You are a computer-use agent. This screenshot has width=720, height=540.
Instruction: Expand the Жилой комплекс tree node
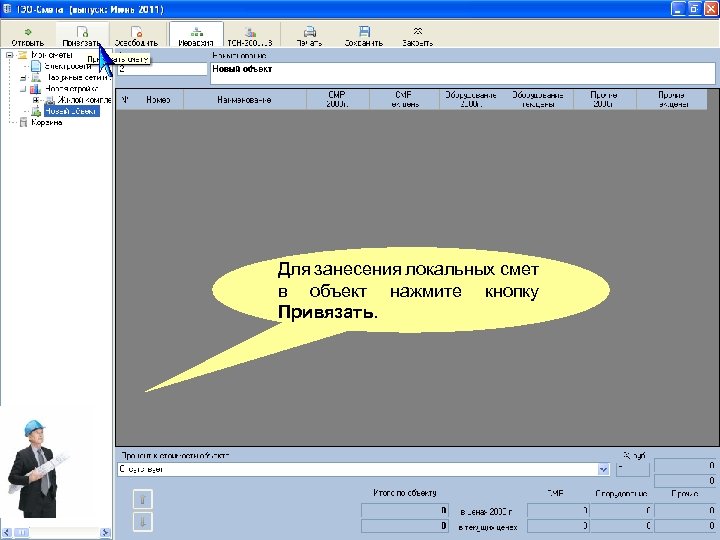coord(36,100)
